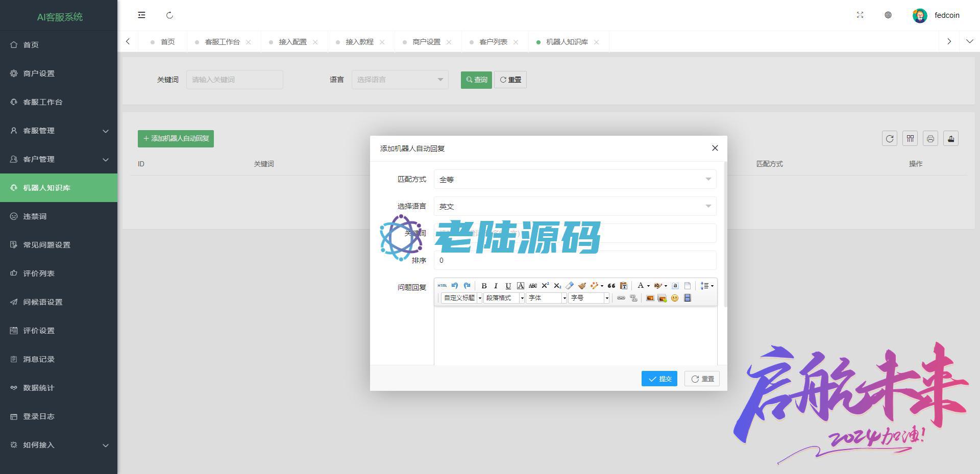Apply superscript formatting
980x474 pixels.
coord(545,286)
